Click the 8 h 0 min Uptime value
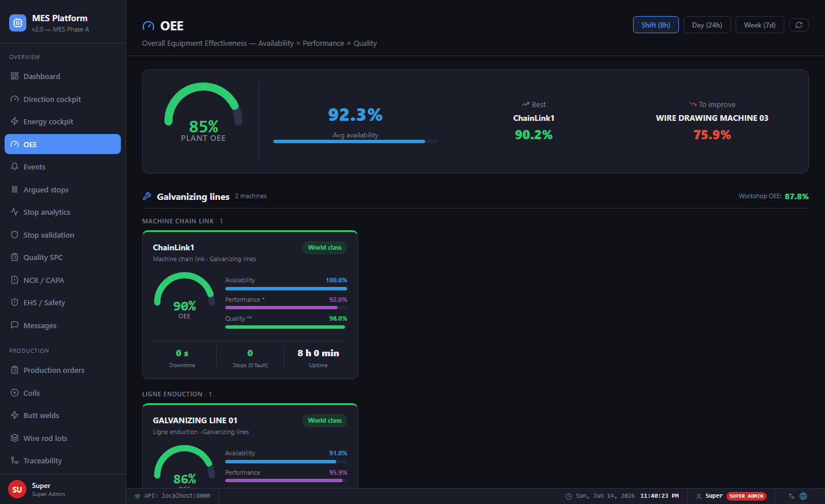825x504 pixels. tap(318, 353)
